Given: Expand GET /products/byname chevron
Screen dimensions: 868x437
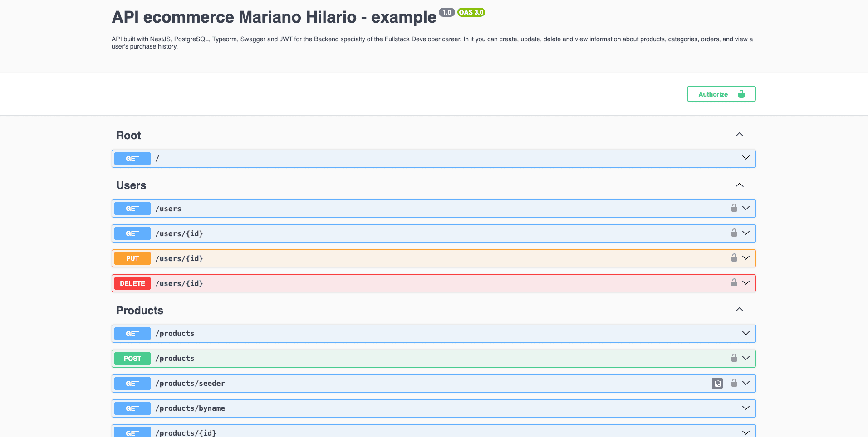Looking at the screenshot, I should 745,408.
